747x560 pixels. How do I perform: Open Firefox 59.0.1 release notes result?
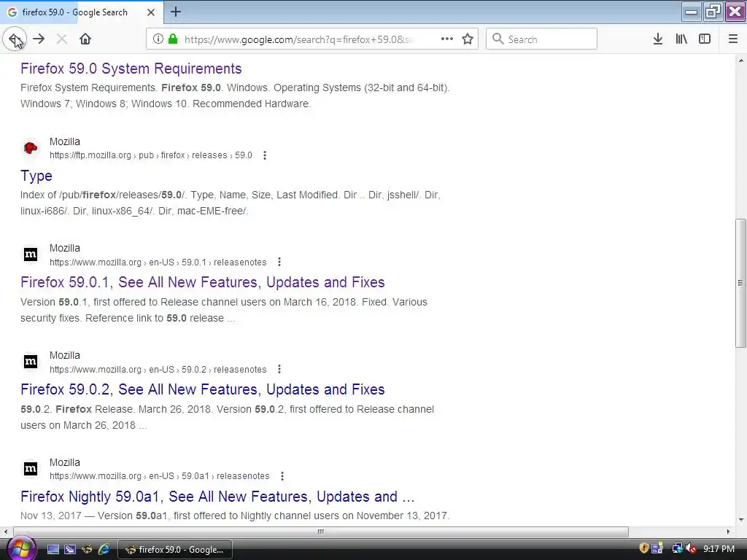point(203,282)
